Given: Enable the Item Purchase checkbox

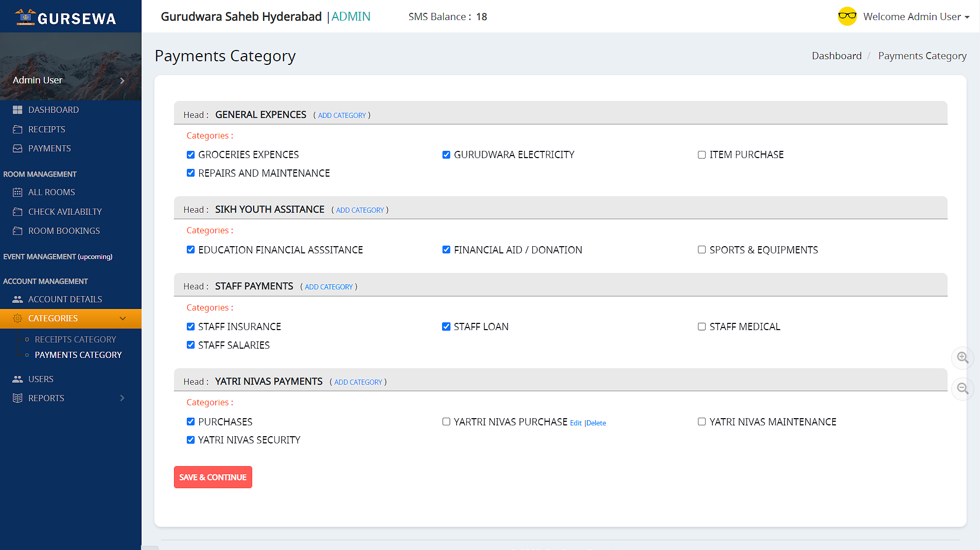Looking at the screenshot, I should [702, 155].
